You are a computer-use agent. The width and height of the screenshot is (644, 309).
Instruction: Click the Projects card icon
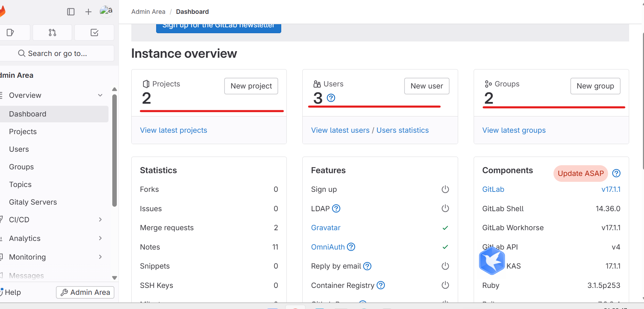tap(146, 84)
